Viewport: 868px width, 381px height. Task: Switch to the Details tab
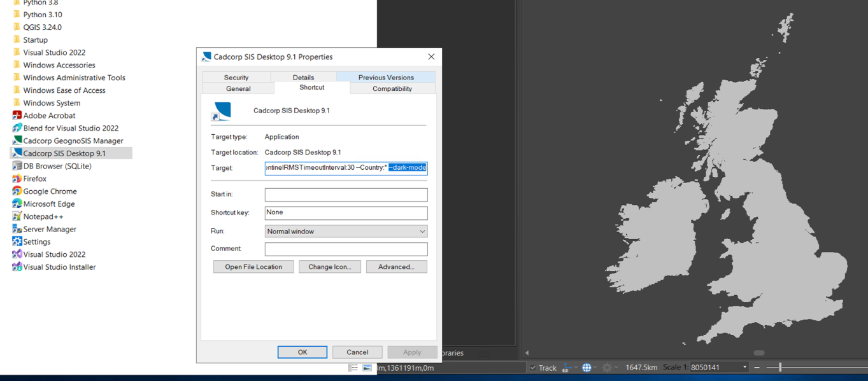(x=303, y=78)
